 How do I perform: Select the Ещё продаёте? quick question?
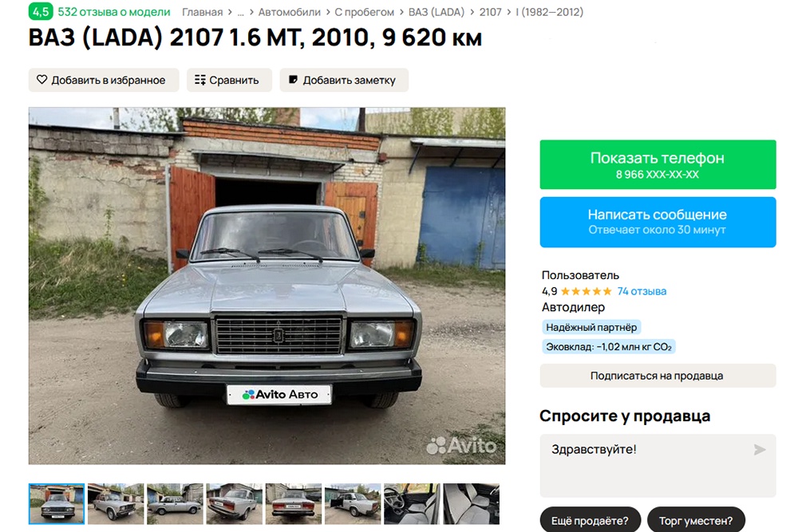(x=590, y=520)
